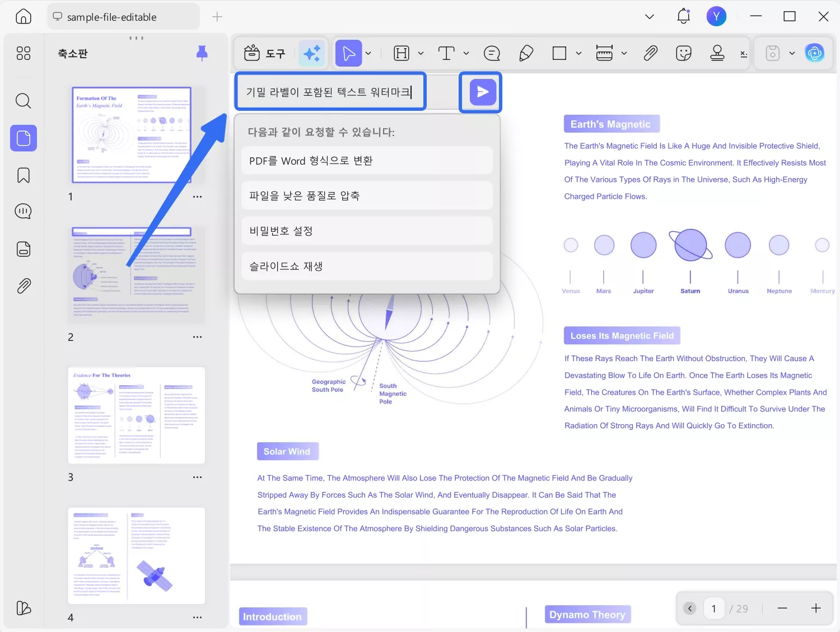This screenshot has height=632, width=840.
Task: Send the AI prompt with arrow button
Action: coord(483,92)
